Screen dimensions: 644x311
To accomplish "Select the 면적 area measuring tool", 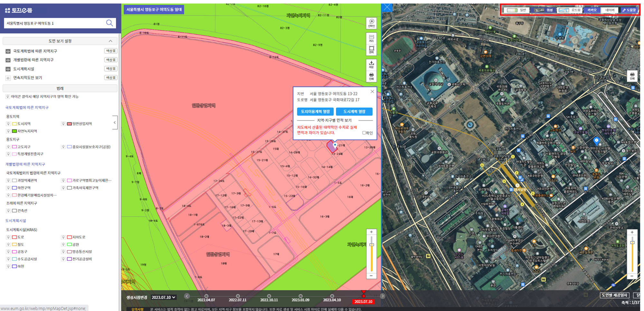I will (371, 50).
